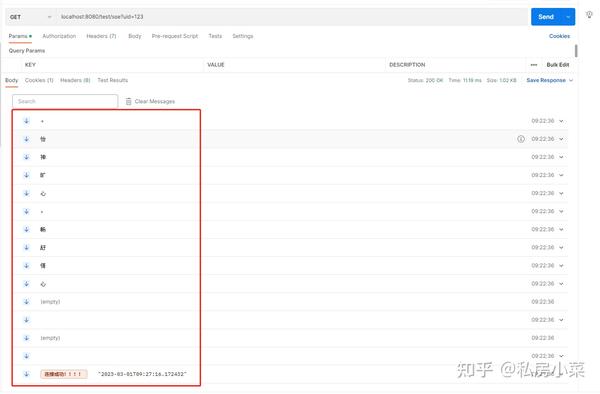Click the lightbulb icon beside Send

click(x=589, y=15)
